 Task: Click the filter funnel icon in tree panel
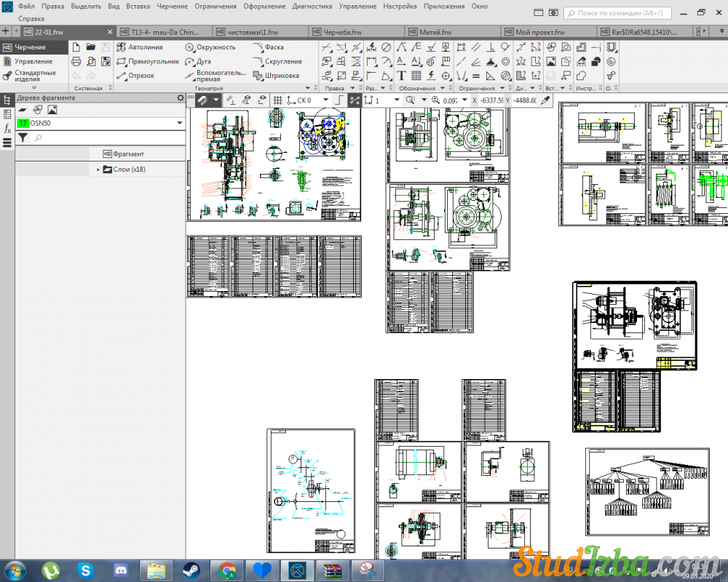(23, 137)
